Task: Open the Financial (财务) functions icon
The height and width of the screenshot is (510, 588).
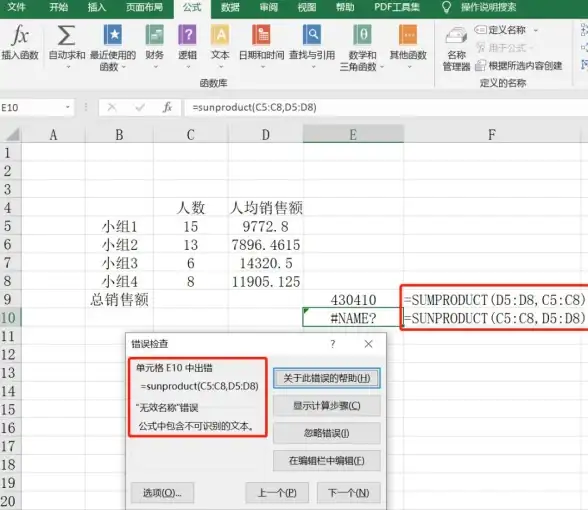Action: click(x=154, y=35)
